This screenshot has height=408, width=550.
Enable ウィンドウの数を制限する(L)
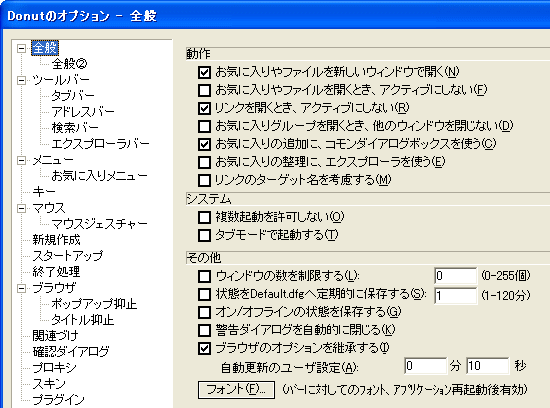pos(204,276)
